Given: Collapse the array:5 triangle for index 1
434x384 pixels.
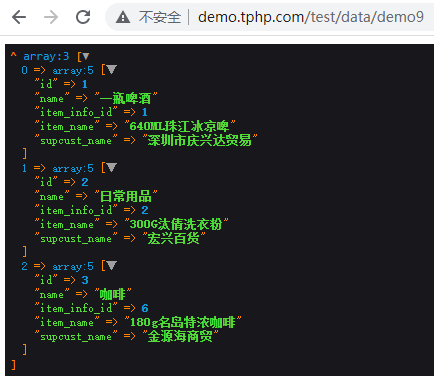Looking at the screenshot, I should click(111, 168).
